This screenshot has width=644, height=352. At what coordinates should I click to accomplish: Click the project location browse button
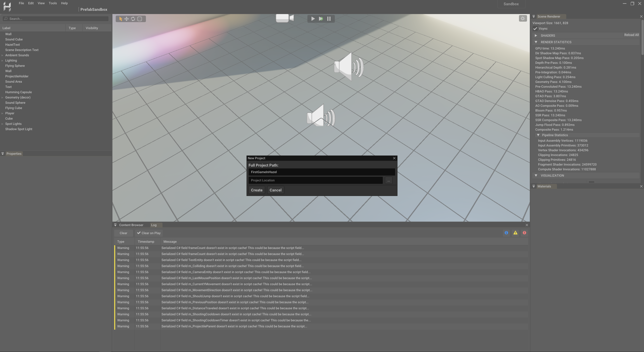(x=388, y=180)
